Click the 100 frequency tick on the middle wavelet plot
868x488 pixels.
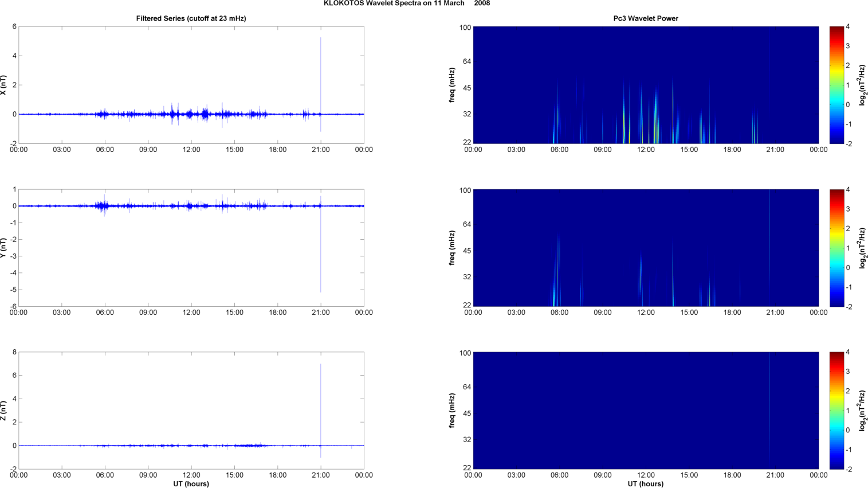coord(465,190)
